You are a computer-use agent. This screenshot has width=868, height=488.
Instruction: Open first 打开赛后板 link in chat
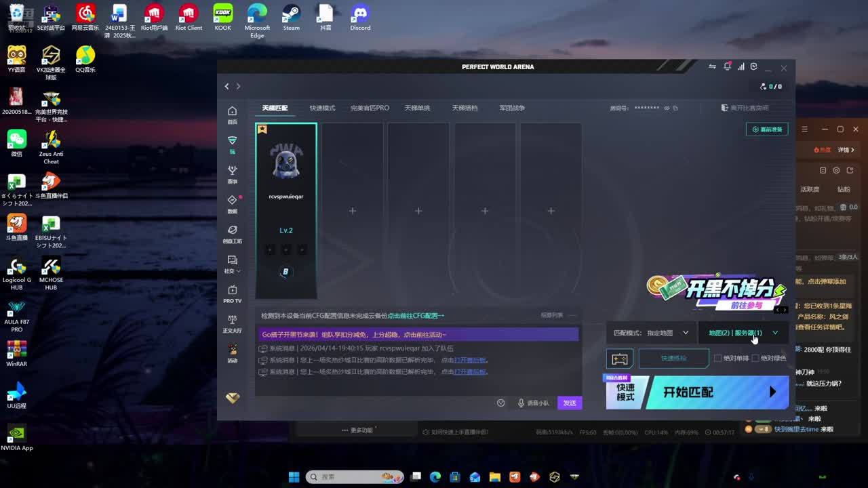coord(470,360)
